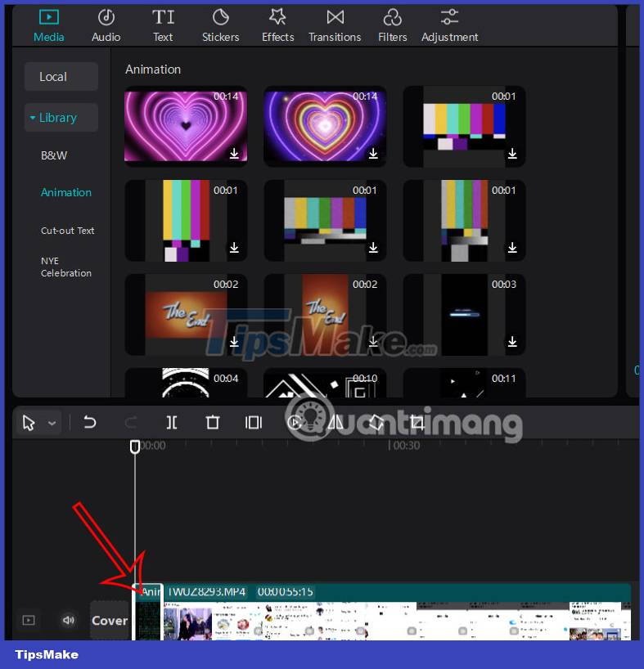Select the Animation clip on timeline
Viewport: 644px width, 669px height.
(x=147, y=612)
